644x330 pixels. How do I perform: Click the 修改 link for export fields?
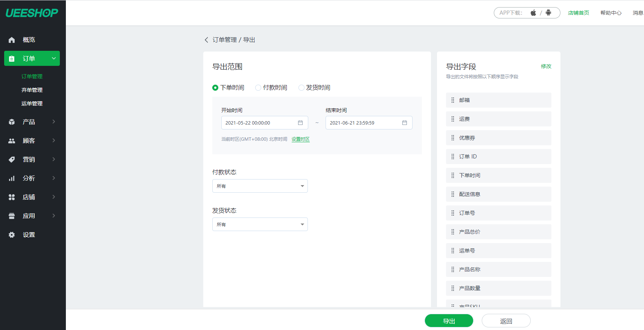tap(546, 66)
